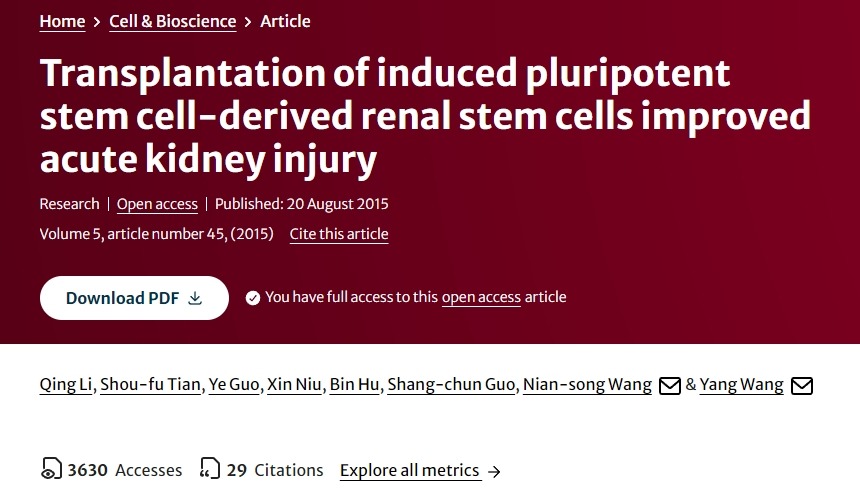Viewport: 860px width, 498px height.
Task: Click the email envelope beside Nian-song Wang
Action: coord(670,385)
